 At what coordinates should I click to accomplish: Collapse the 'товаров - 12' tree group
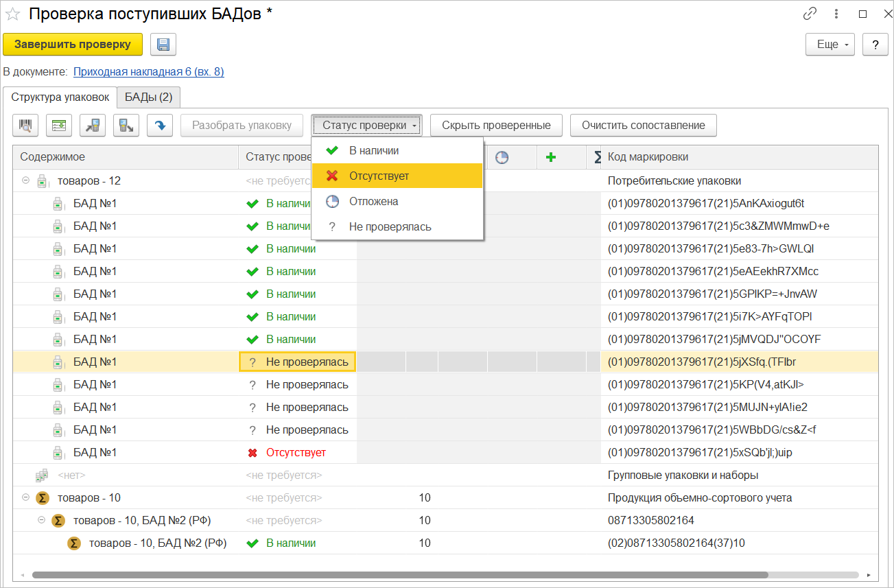(x=26, y=180)
